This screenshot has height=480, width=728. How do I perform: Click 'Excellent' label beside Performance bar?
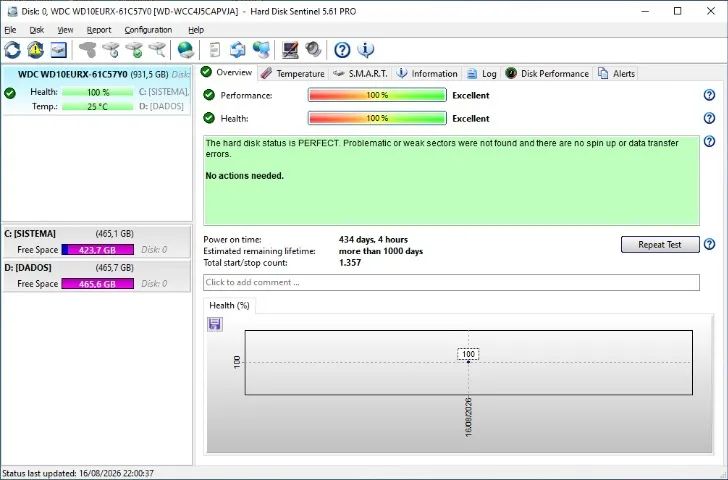471,95
